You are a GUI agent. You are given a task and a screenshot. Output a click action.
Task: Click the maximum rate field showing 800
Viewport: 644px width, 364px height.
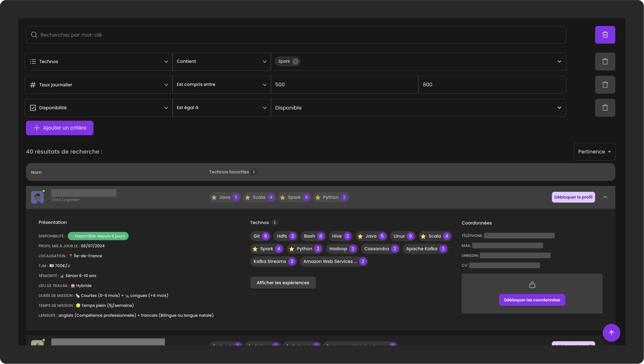492,85
